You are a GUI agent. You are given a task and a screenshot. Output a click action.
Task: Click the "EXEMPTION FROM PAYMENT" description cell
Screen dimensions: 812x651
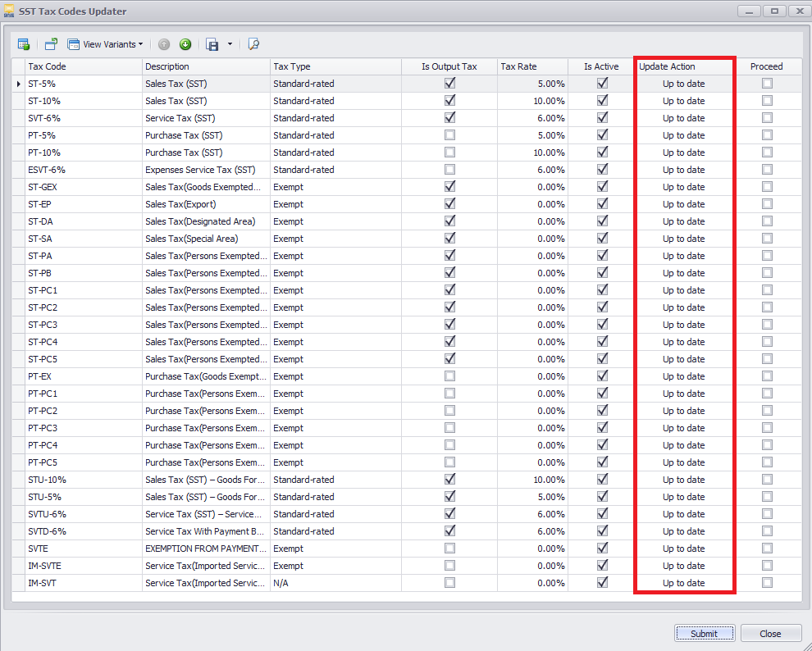[206, 549]
